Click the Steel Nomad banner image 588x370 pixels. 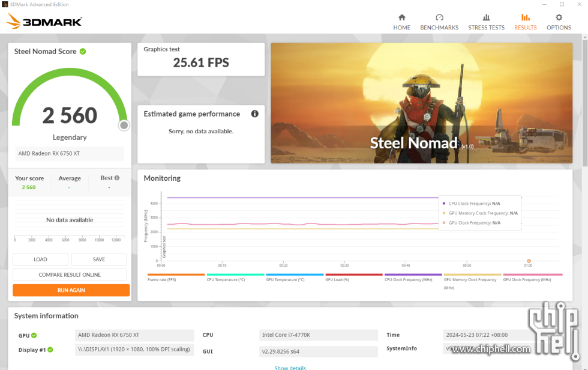pos(421,103)
